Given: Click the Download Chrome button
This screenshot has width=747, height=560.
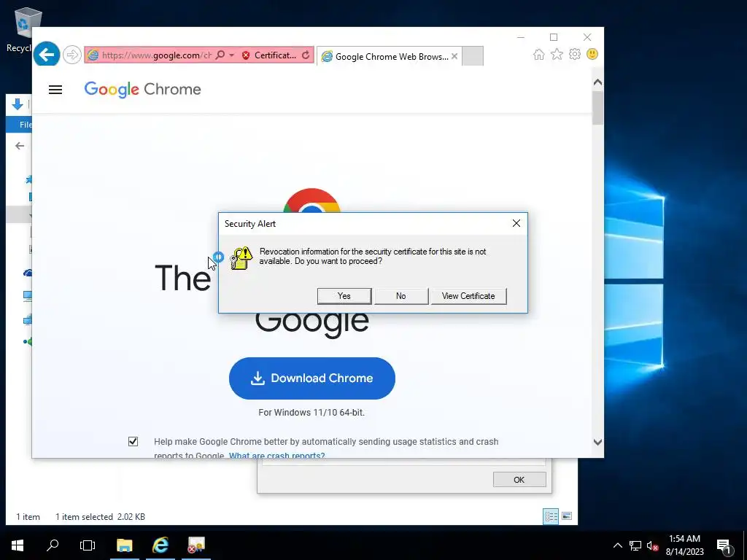Looking at the screenshot, I should click(x=312, y=378).
